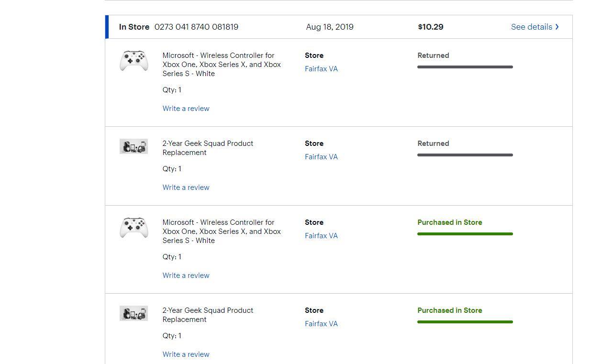The height and width of the screenshot is (364, 614).
Task: Open the See details link for the order
Action: point(531,27)
